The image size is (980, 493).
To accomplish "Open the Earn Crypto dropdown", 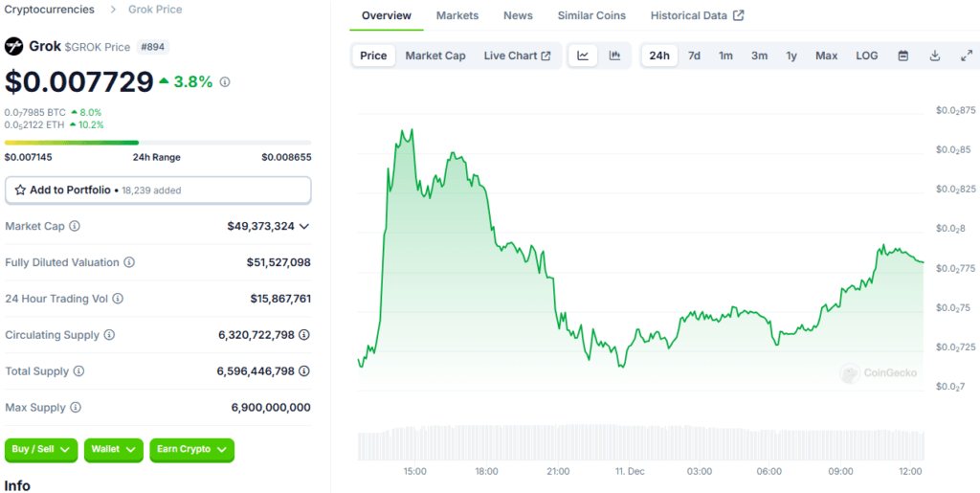I will coord(191,450).
